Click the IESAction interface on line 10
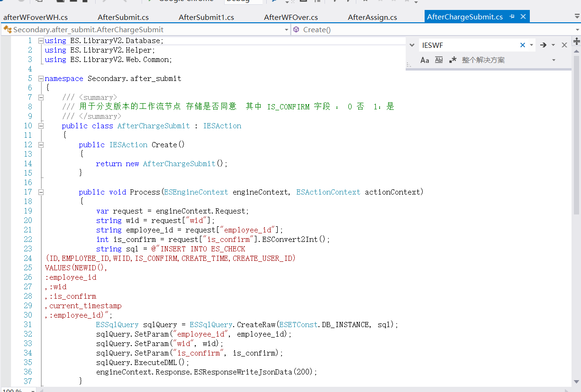Viewport: 581px width, 392px height. click(222, 126)
